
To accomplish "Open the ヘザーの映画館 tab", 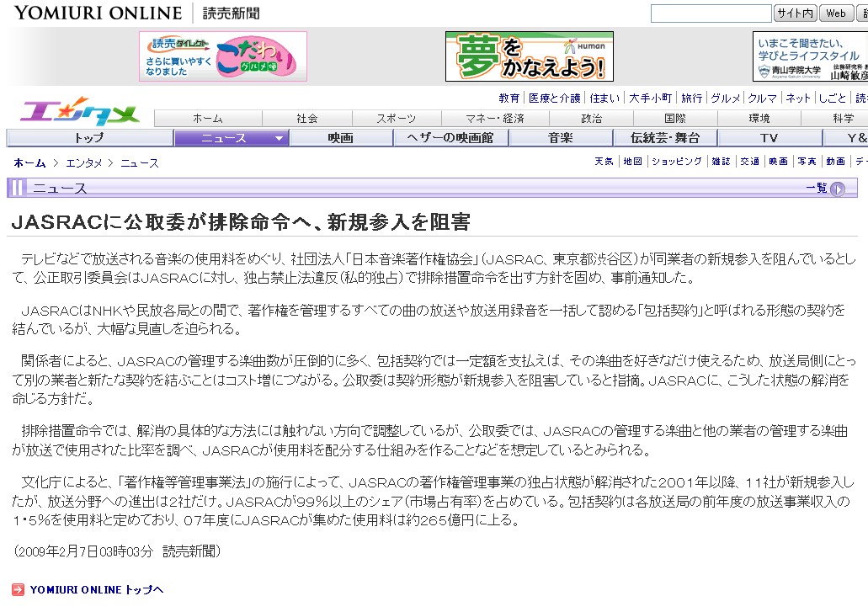I will [x=450, y=138].
